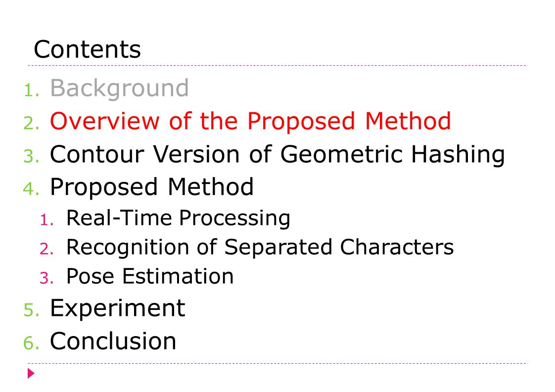Image resolution: width=555 pixels, height=392 pixels.
Task: Select the grayed-out Background item
Action: coord(119,88)
